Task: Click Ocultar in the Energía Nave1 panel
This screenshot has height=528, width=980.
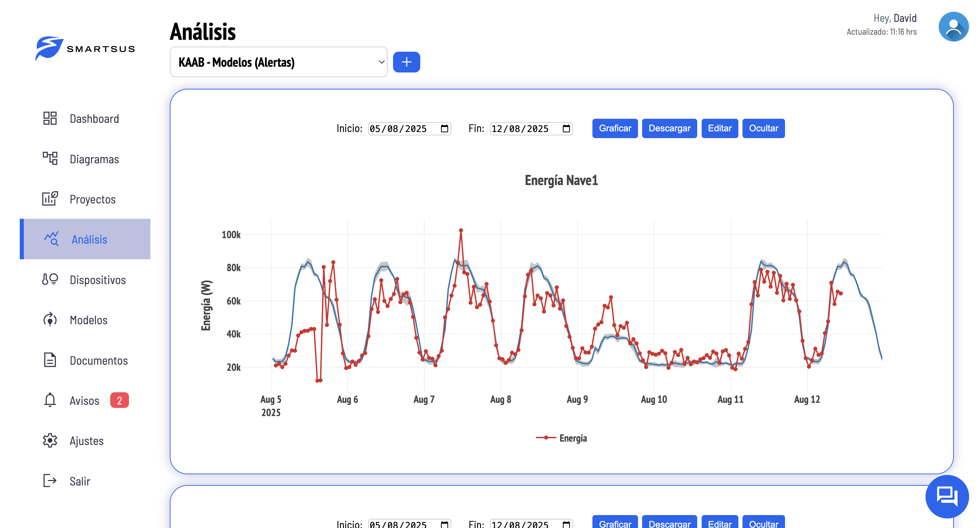Action: click(764, 128)
